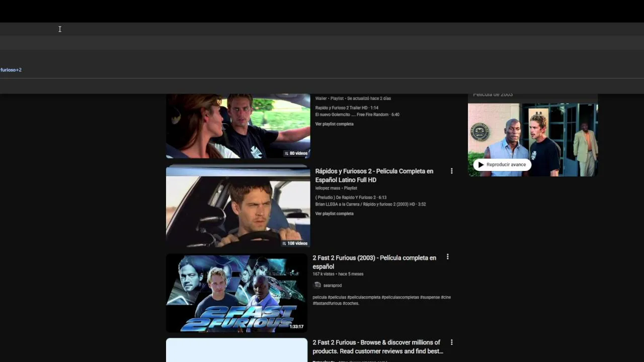Click Reproducir avance button on movie panel
This screenshot has width=644, height=362.
pos(502,164)
